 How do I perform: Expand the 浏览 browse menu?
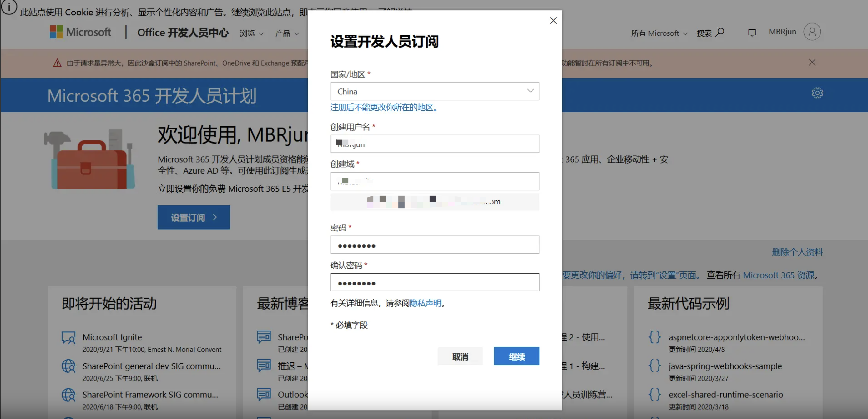[251, 33]
